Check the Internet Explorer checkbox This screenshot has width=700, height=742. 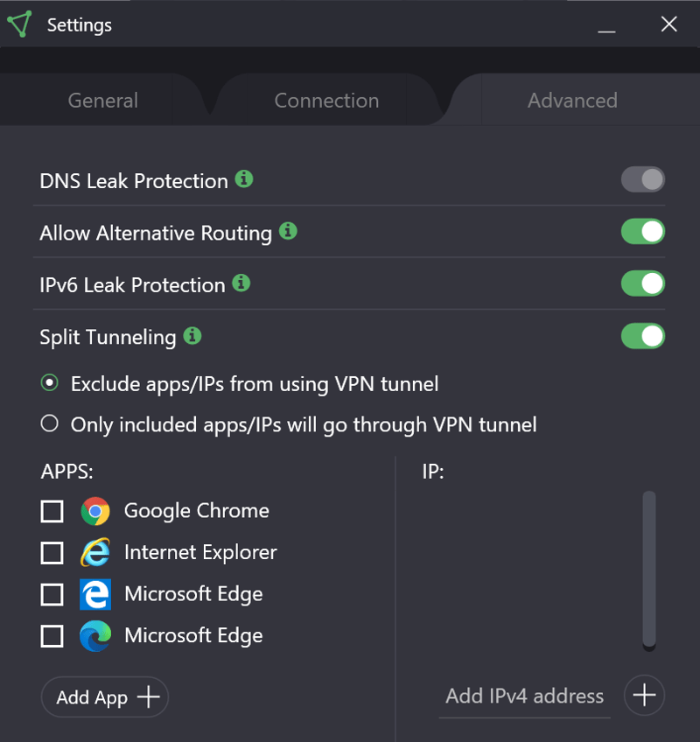(52, 553)
